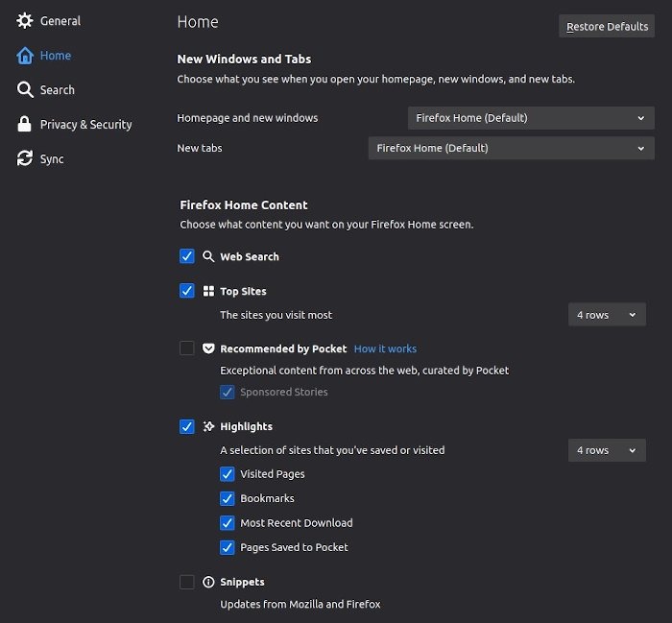This screenshot has height=623, width=672.
Task: Click the Recommended by Pocket label
Action: tap(283, 348)
